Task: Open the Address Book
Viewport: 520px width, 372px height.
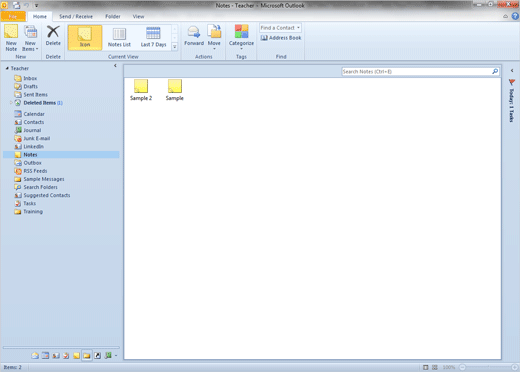Action: point(281,38)
